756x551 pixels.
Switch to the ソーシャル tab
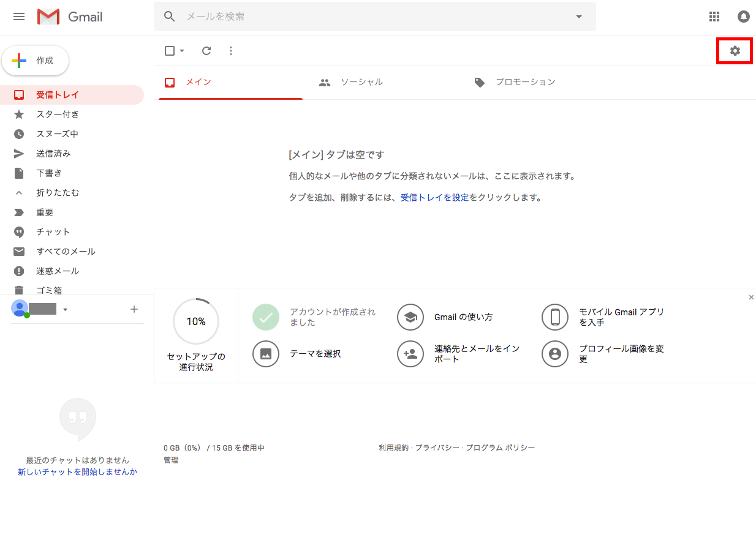pyautogui.click(x=361, y=82)
